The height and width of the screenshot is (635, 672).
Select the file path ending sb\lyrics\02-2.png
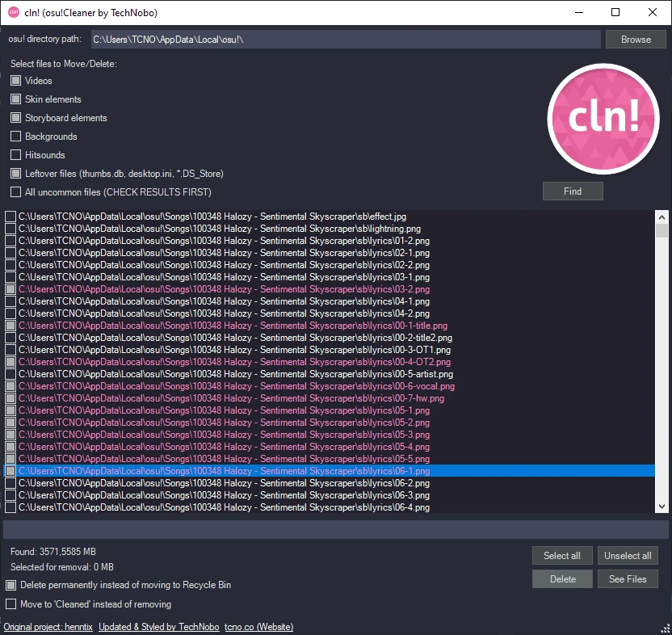[x=224, y=265]
